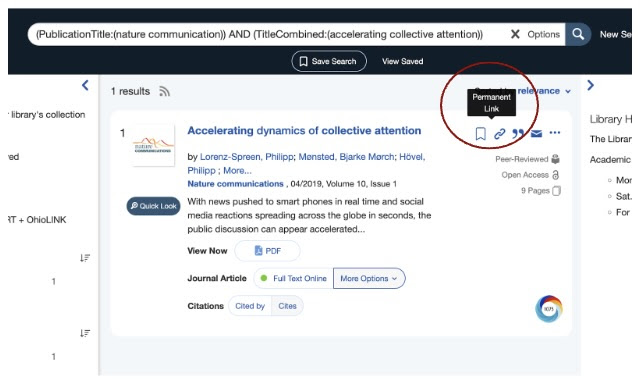Open the three-dot more actions menu
The width and height of the screenshot is (642, 385).
[555, 133]
